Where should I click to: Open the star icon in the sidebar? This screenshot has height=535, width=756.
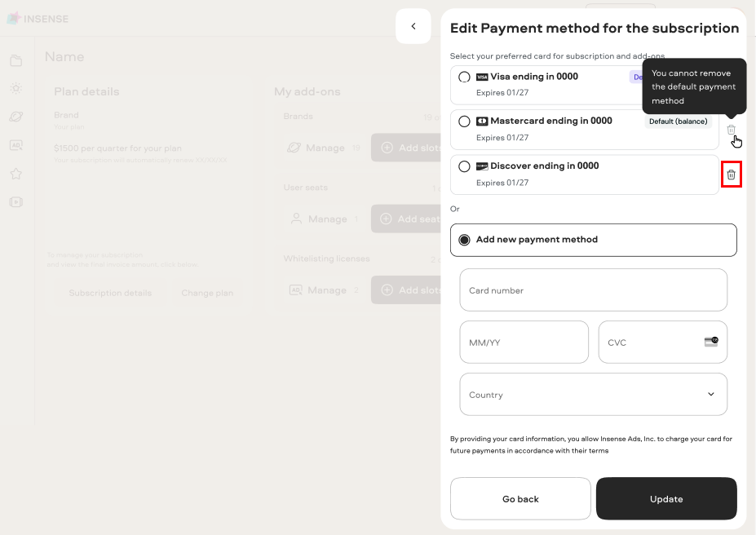tap(16, 174)
